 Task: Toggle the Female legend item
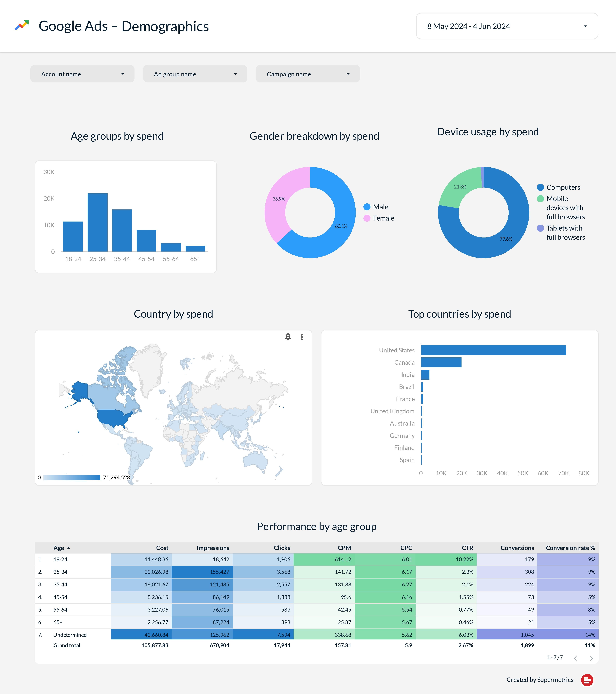pyautogui.click(x=383, y=218)
